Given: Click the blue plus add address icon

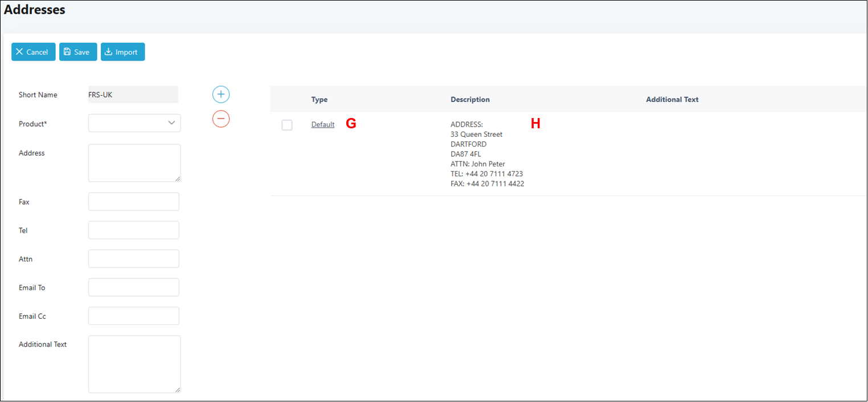Looking at the screenshot, I should [x=221, y=95].
